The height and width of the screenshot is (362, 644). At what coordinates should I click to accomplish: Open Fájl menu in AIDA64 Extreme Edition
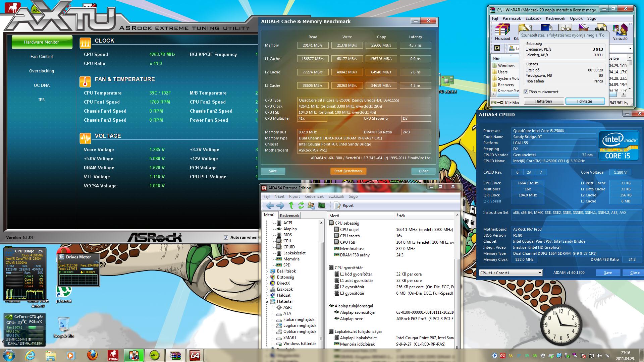tap(267, 196)
